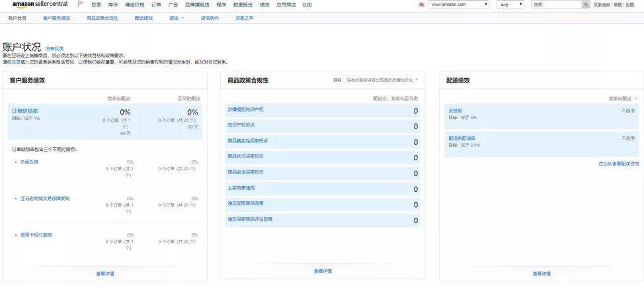Screen dimensions: 644x288
Task: Open the 订单 menu
Action: [156, 5]
